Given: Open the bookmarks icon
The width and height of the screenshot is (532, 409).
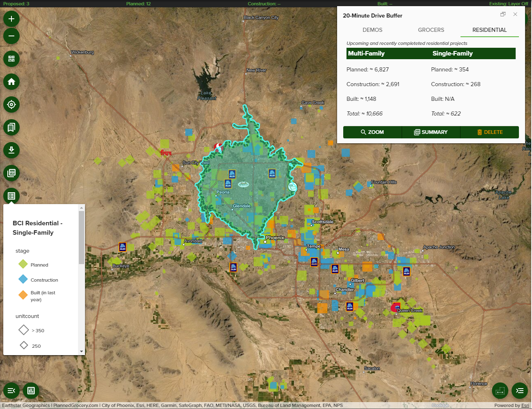Looking at the screenshot, I should (x=11, y=127).
